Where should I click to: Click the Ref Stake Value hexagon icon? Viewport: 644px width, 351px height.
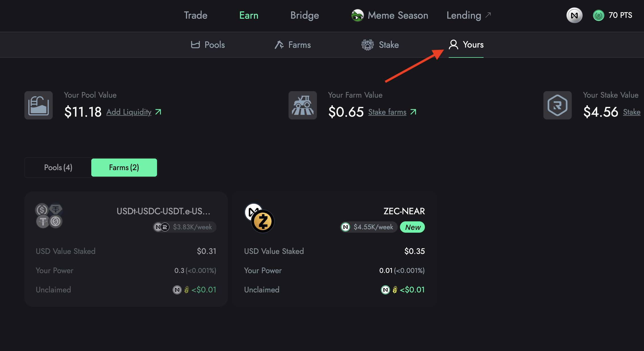point(557,105)
